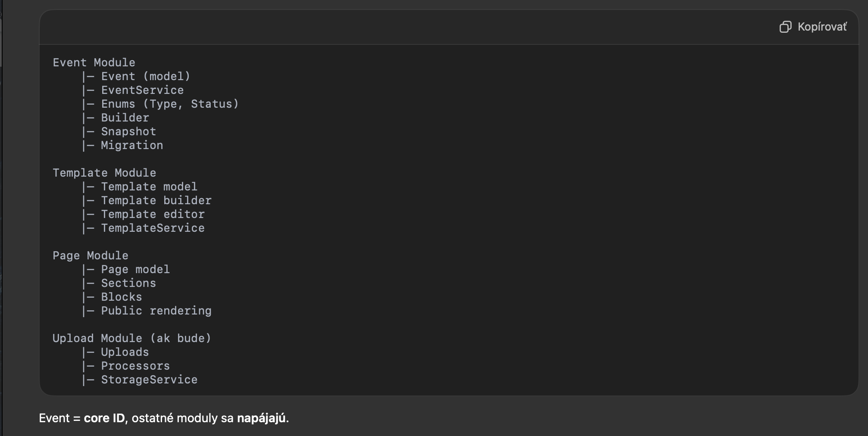Click the copy icon in code block header
Screen dimensions: 868x436
785,27
